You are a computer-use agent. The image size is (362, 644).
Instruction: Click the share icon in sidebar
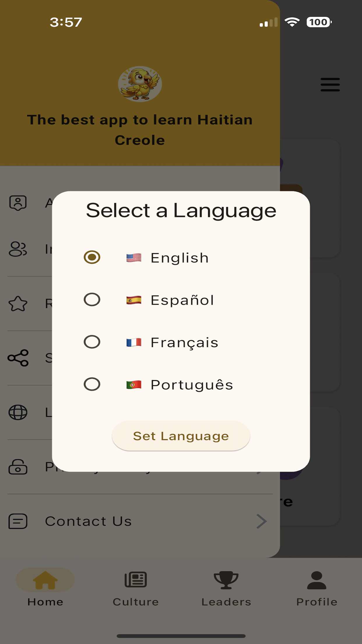click(18, 358)
